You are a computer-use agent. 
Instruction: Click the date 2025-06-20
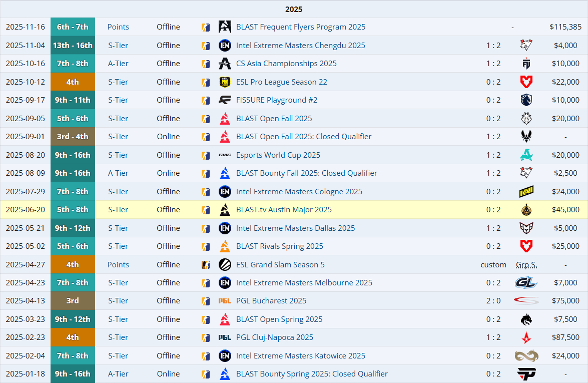coord(25,210)
